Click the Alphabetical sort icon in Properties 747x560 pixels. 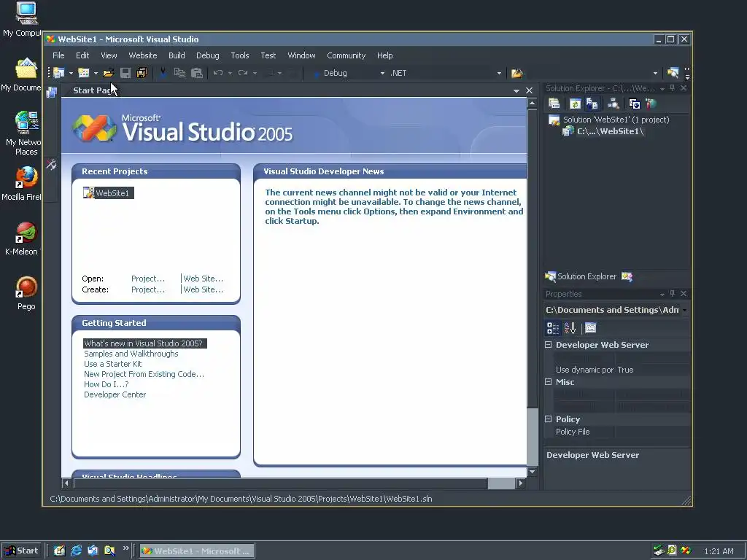570,327
